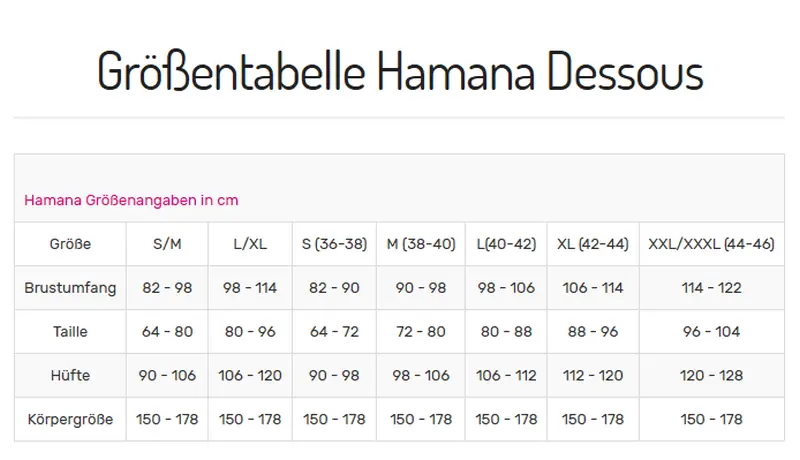Click Brustumfang value 114 - 122 for XXL/XXXL

pyautogui.click(x=711, y=288)
